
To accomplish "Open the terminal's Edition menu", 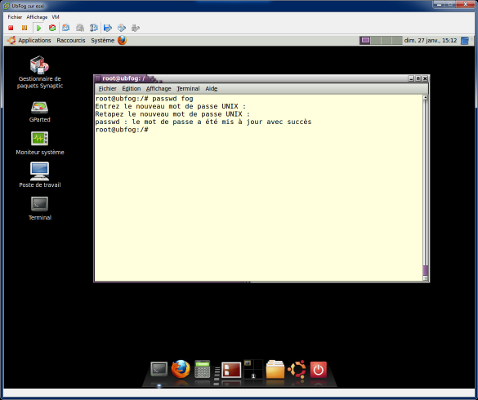I will point(131,89).
